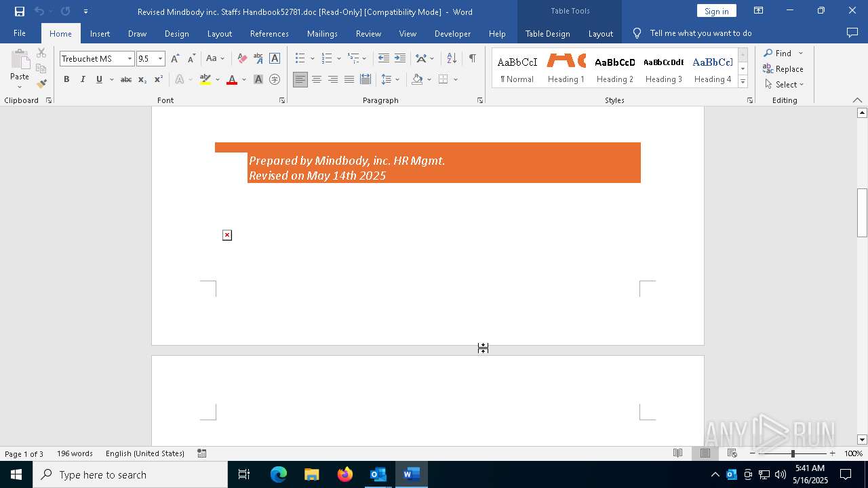Click the Sign in button

717,12
